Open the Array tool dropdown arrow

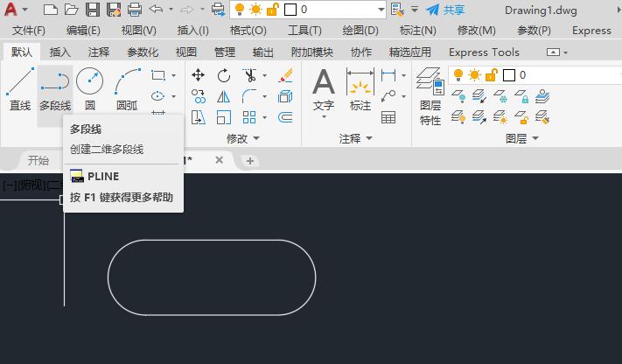264,117
